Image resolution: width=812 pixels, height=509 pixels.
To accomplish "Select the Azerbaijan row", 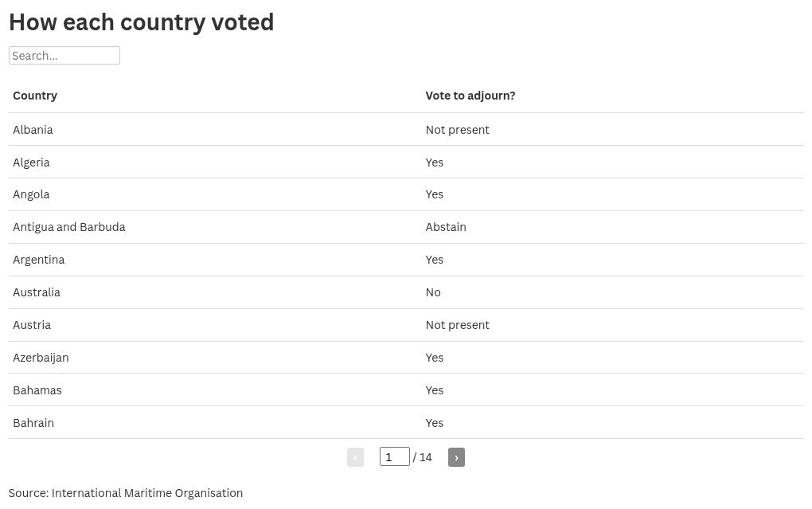I will [41, 358].
